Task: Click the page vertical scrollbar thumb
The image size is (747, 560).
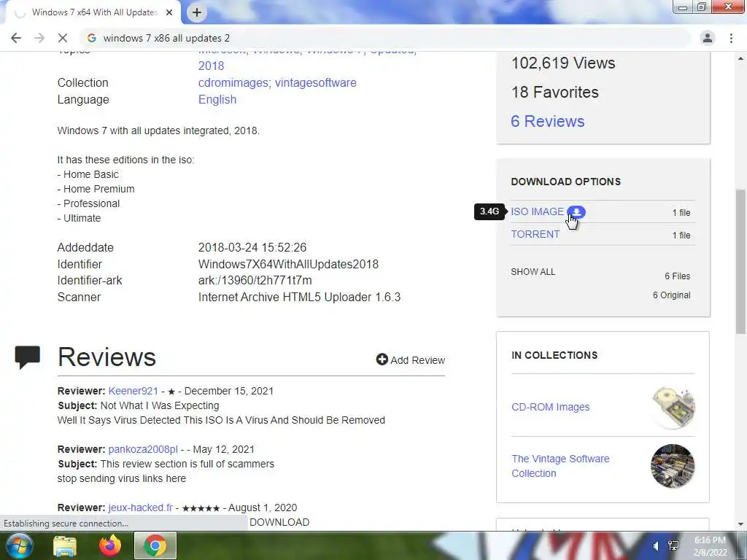Action: [741, 262]
